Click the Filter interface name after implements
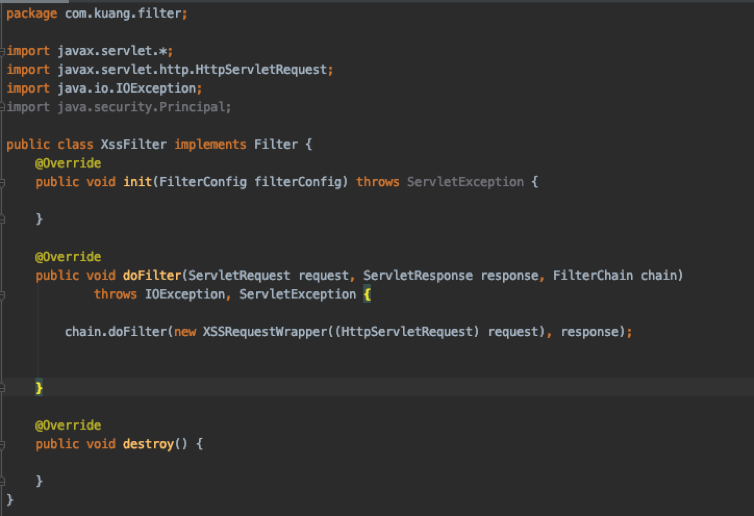754x516 pixels. click(276, 144)
